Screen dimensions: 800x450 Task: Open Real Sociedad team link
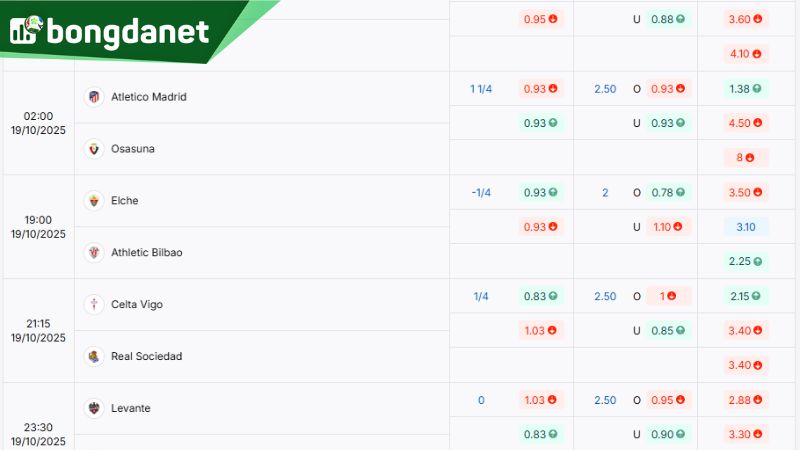(146, 357)
